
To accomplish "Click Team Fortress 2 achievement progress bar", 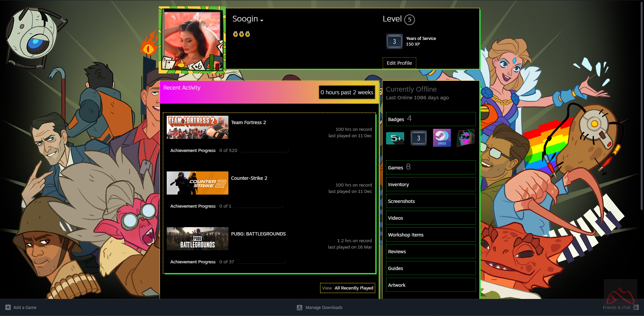I will click(x=264, y=151).
